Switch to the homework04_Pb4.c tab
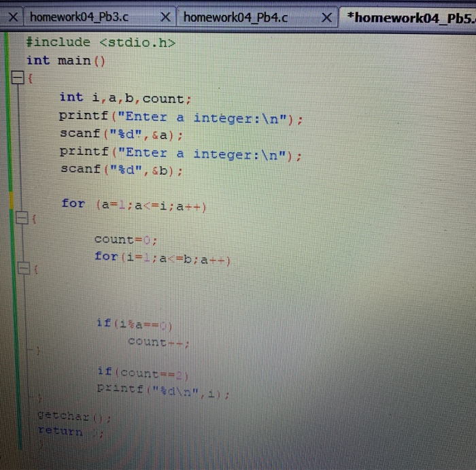Screen dimensions: 476x470 (x=235, y=18)
